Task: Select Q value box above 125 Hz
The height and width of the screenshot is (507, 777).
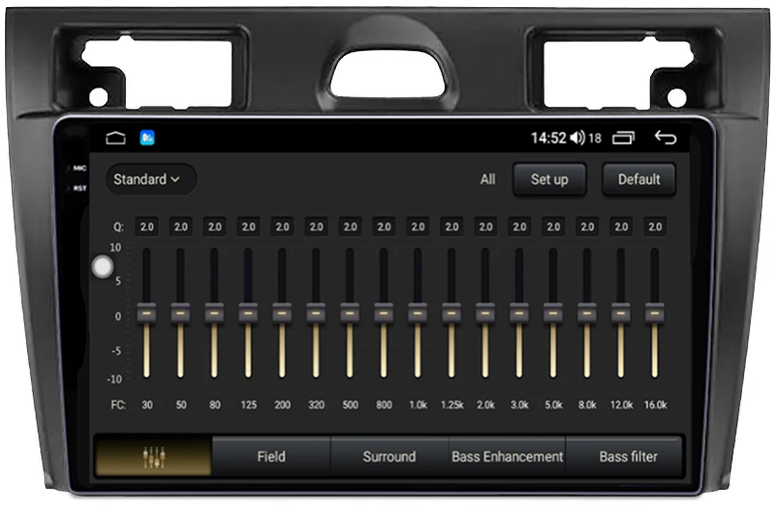Action: [x=248, y=227]
